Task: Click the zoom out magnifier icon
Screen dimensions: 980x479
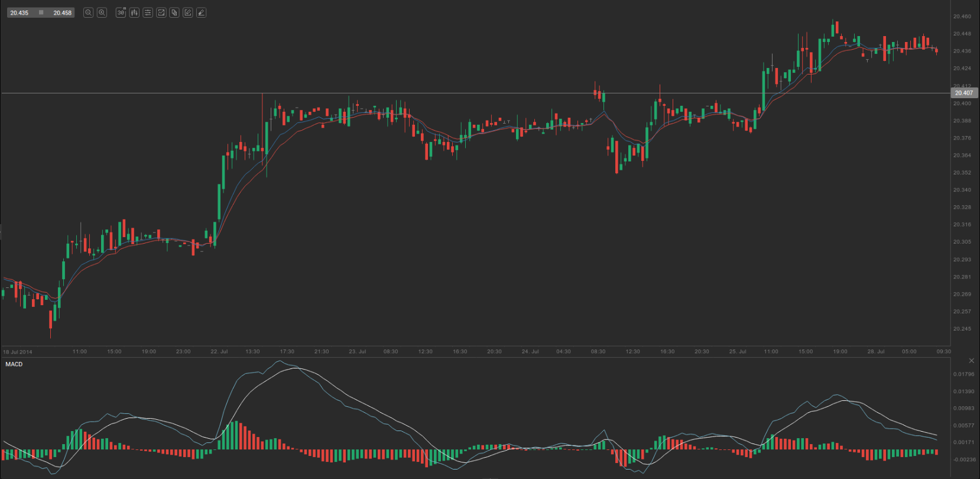Action: coord(88,12)
